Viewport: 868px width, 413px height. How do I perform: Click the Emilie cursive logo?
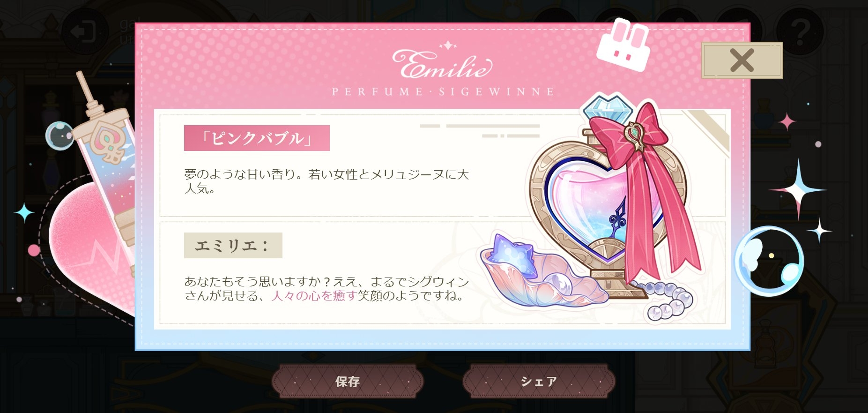tap(442, 64)
